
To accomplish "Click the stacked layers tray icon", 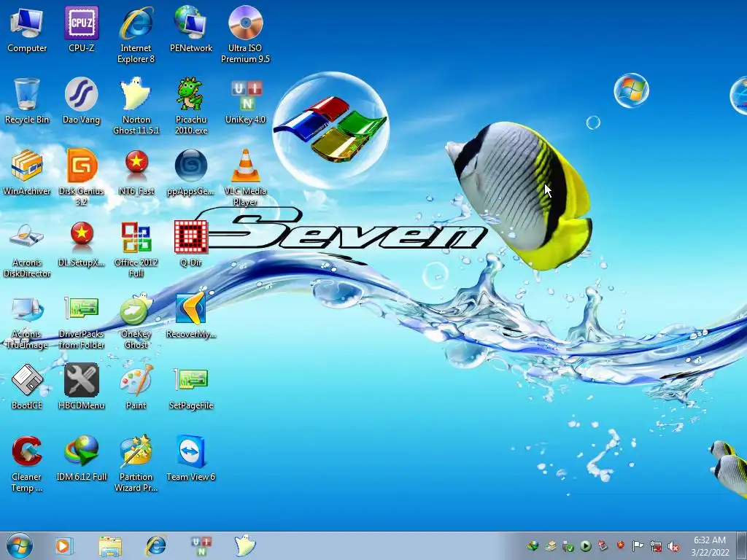I will tap(551, 545).
